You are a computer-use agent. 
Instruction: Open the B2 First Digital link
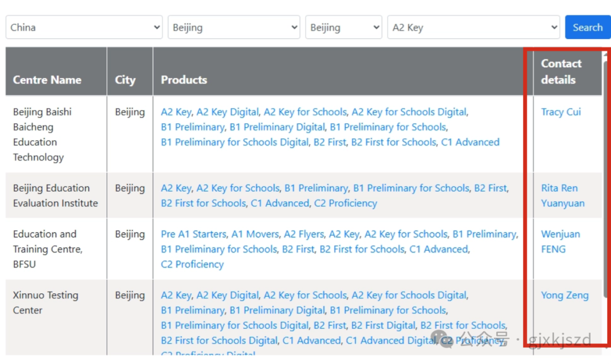(383, 326)
